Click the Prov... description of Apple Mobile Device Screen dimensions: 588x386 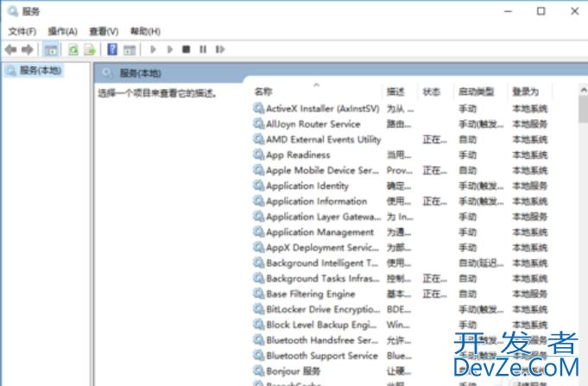(x=400, y=171)
